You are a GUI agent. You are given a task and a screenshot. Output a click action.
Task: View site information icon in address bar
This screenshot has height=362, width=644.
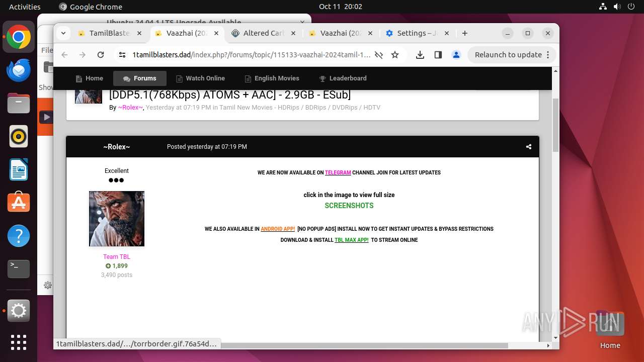coord(122,55)
